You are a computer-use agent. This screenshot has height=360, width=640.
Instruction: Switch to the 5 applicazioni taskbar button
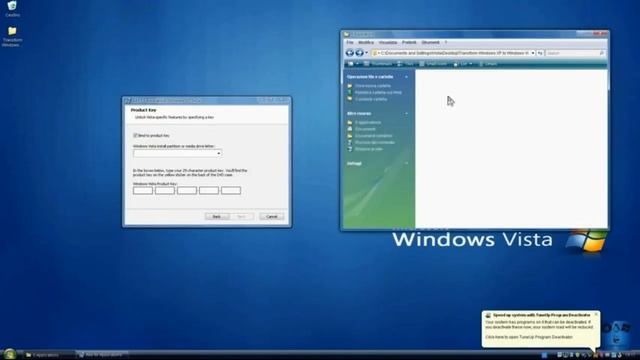pyautogui.click(x=48, y=355)
